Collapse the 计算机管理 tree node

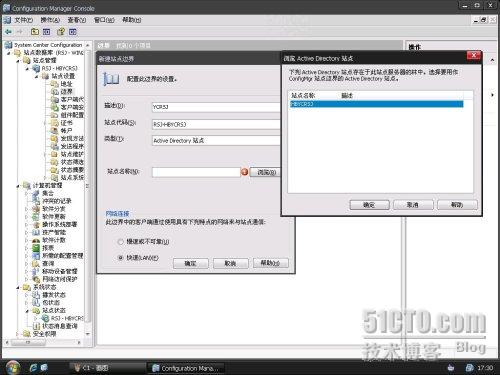18,186
